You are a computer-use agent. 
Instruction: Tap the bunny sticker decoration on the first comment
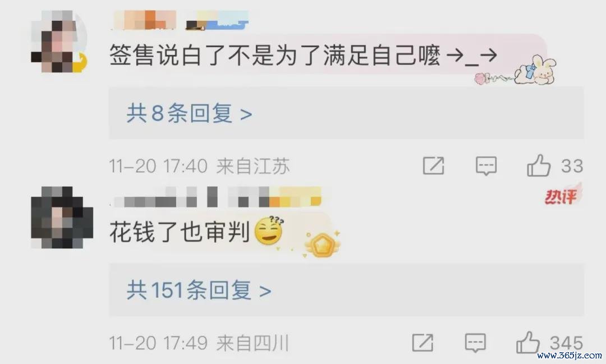click(535, 70)
